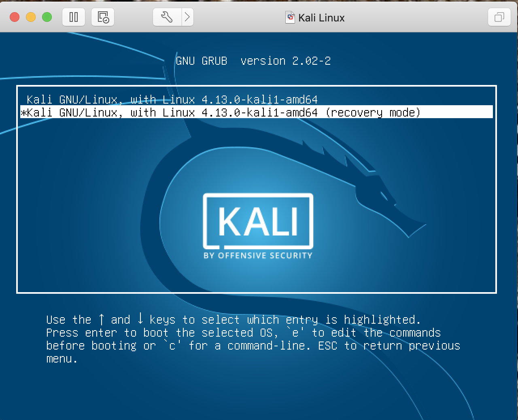Viewport: 518px width, 420px height.
Task: Close the Kali Linux window
Action: (15, 17)
